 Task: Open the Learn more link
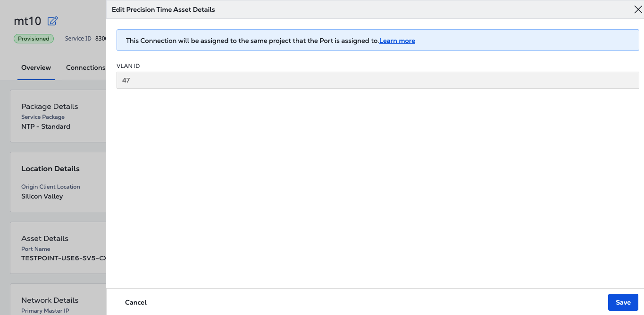point(397,41)
